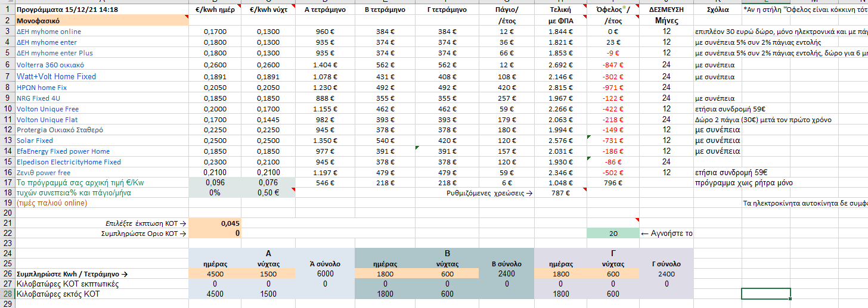Select the Ρυθμιζόμενες χρεώσεις value 787 €
The width and height of the screenshot is (868, 308).
click(x=560, y=192)
